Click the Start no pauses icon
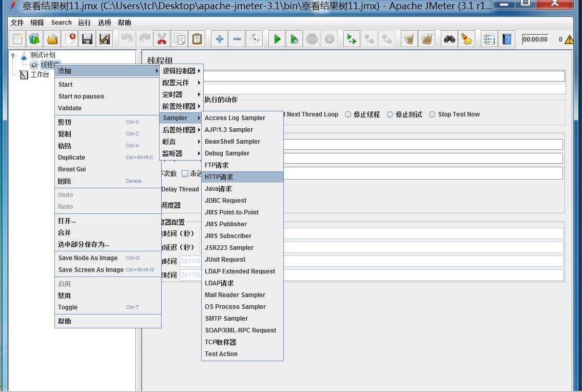 coord(295,38)
